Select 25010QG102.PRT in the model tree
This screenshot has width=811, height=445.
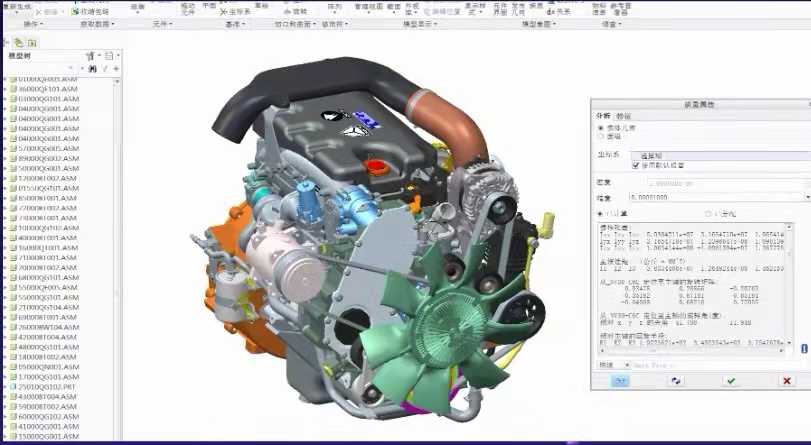click(48, 387)
